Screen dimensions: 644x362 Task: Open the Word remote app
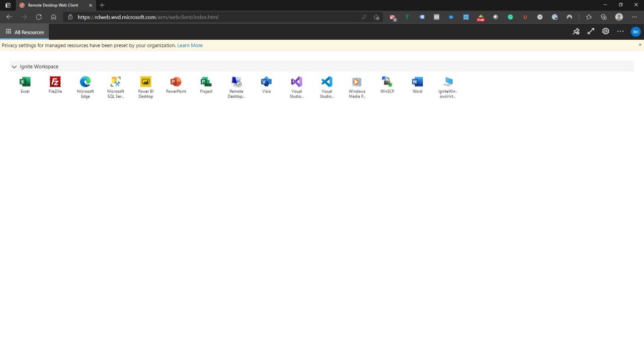click(417, 84)
